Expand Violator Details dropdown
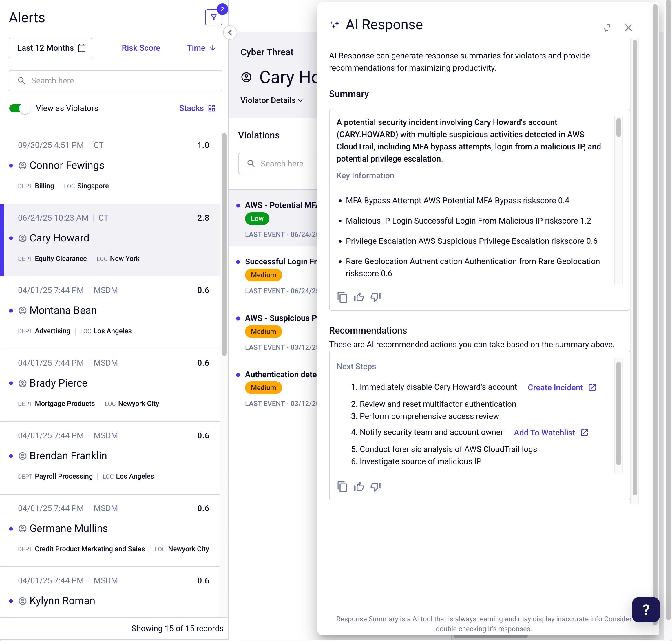This screenshot has height=641, width=672. tap(271, 100)
